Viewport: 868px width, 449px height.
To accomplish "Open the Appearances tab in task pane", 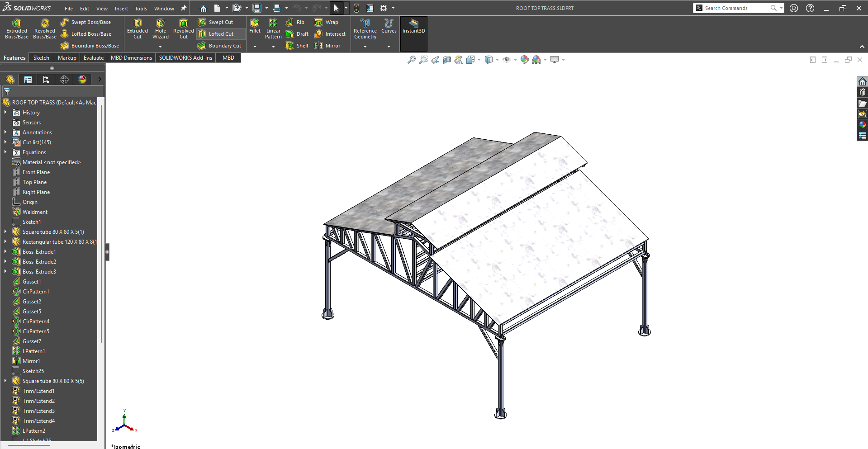I will [x=862, y=124].
